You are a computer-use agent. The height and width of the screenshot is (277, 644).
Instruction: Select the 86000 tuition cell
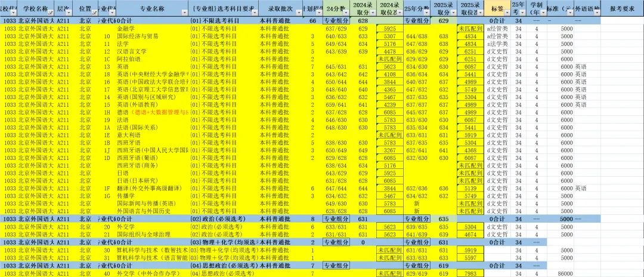coord(561,273)
